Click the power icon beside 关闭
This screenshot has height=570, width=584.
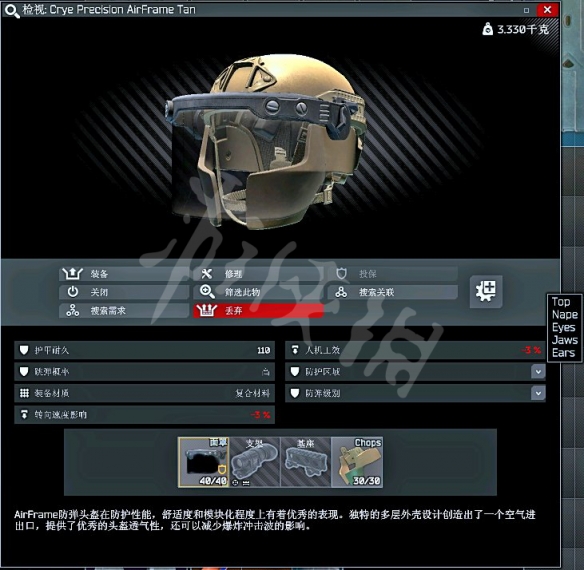coord(73,292)
